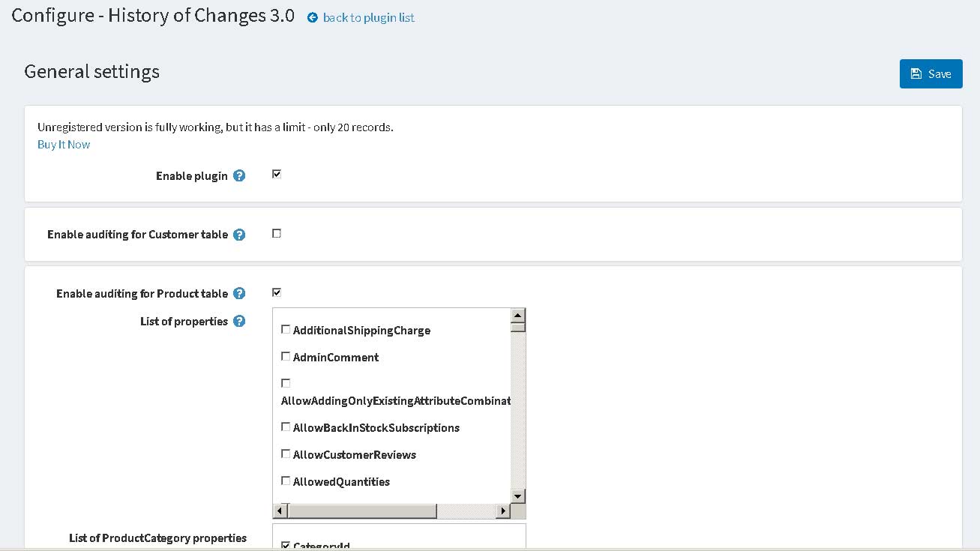Click the horizontal scrollbar thumb in properties list
The width and height of the screenshot is (980, 551).
click(361, 511)
